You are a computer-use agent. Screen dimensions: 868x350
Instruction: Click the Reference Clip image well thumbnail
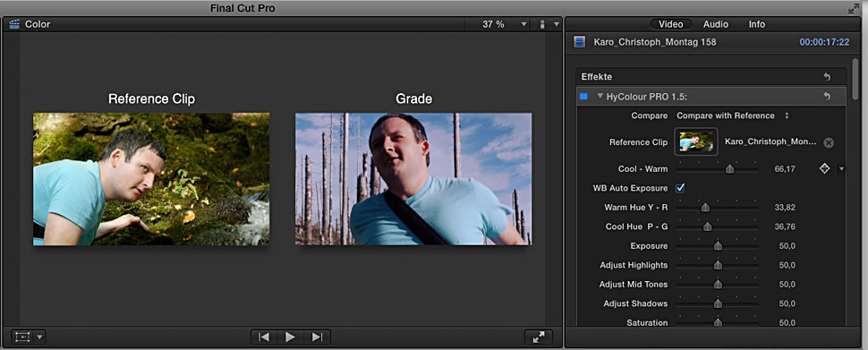click(x=696, y=141)
